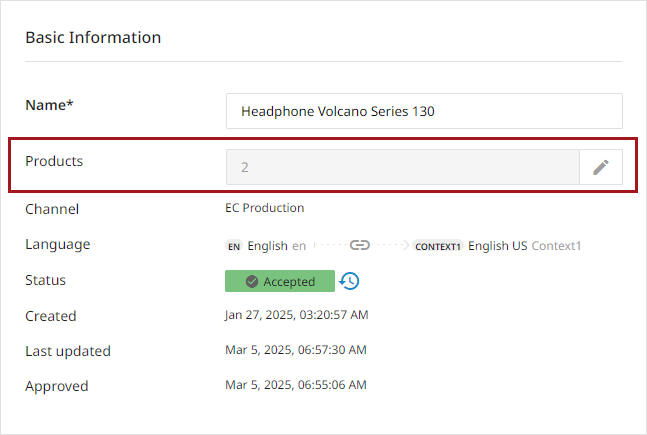The image size is (647, 435).
Task: Click the Products count field
Action: (x=402, y=167)
